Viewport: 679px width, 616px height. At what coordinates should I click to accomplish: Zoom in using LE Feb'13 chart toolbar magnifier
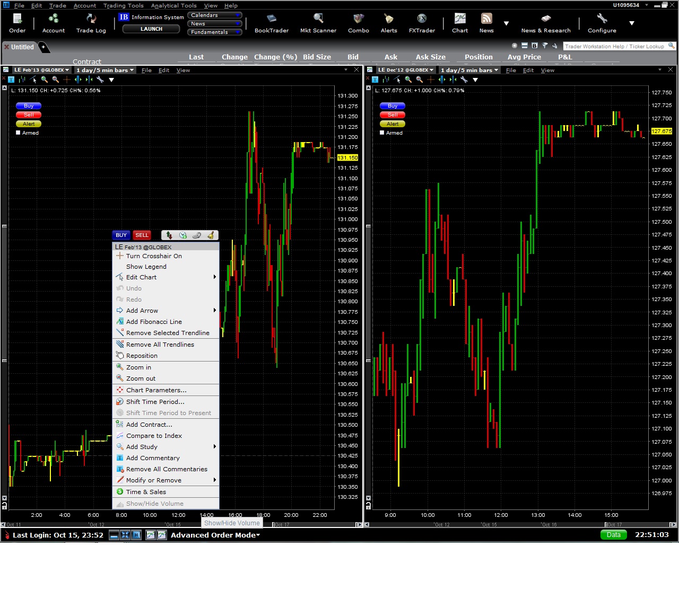[x=45, y=80]
